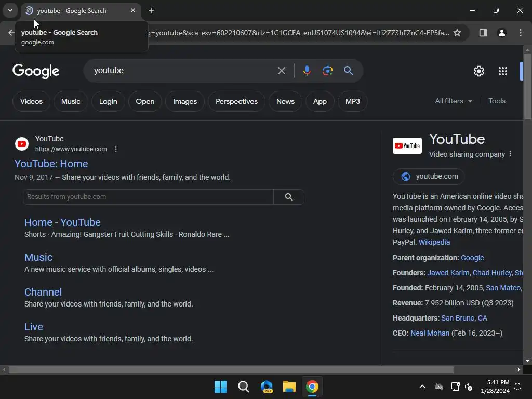Close the youtube - Google Search tab
The image size is (532, 399).
tap(133, 10)
